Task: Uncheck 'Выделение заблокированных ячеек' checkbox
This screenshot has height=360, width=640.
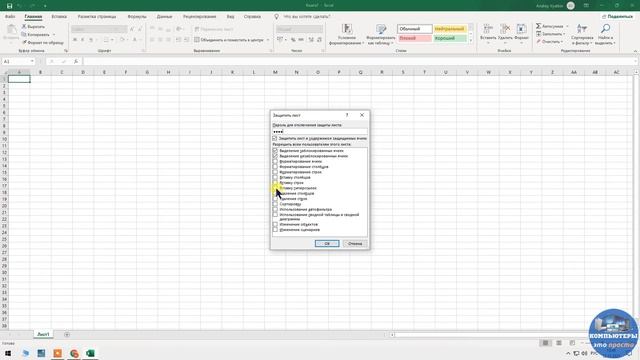Action: (x=275, y=151)
